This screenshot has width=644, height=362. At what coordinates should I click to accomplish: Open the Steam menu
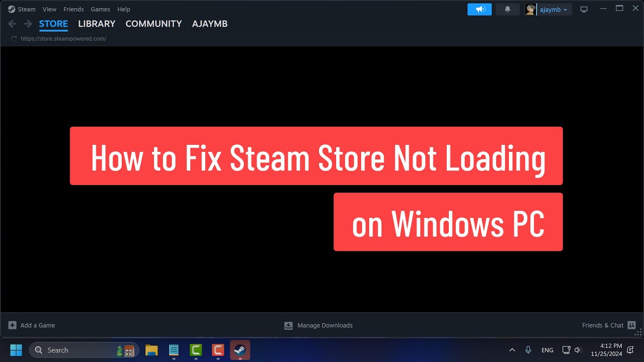pos(26,9)
